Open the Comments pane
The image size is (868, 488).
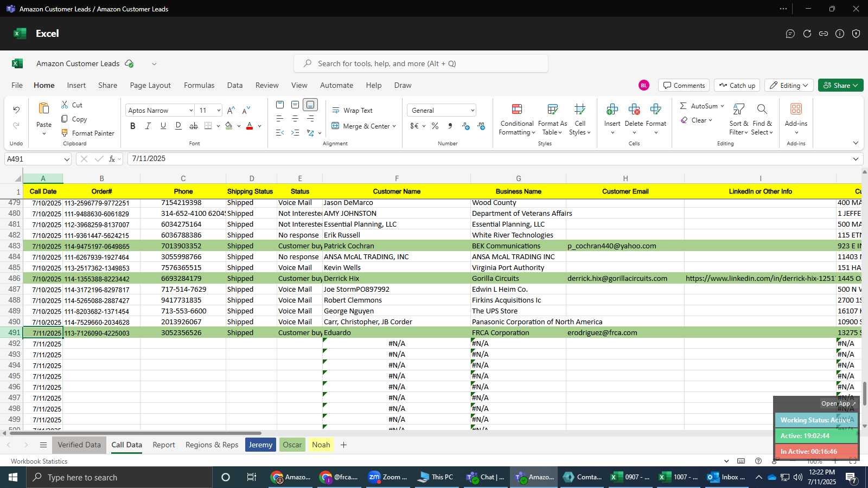[x=684, y=85]
